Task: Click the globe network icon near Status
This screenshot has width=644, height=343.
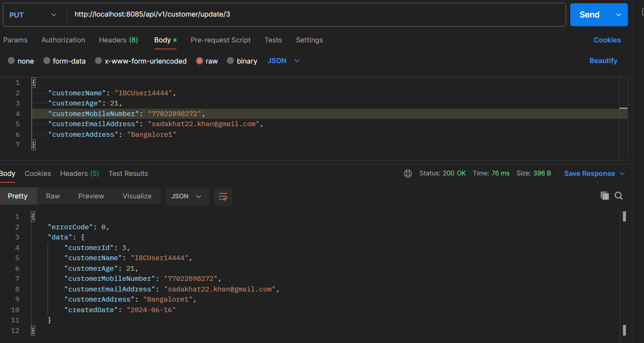Action: (408, 174)
